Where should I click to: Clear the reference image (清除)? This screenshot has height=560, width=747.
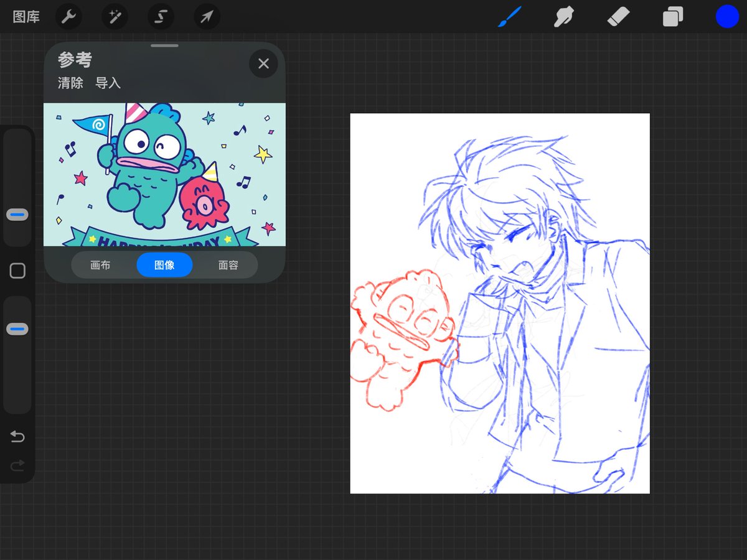point(70,83)
